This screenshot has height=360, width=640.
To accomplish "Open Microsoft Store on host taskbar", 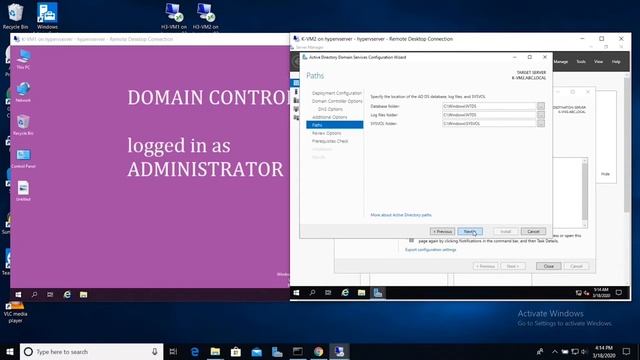I will [236, 351].
